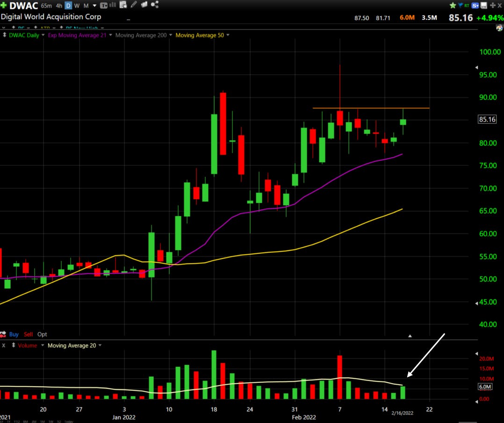Click the Moving Average 200 label
The image size is (504, 423).
[141, 36]
